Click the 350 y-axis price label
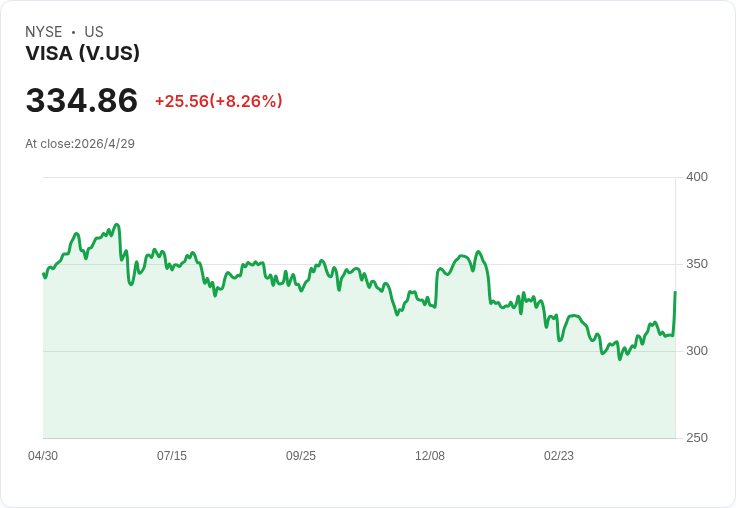This screenshot has height=508, width=736. (x=696, y=264)
